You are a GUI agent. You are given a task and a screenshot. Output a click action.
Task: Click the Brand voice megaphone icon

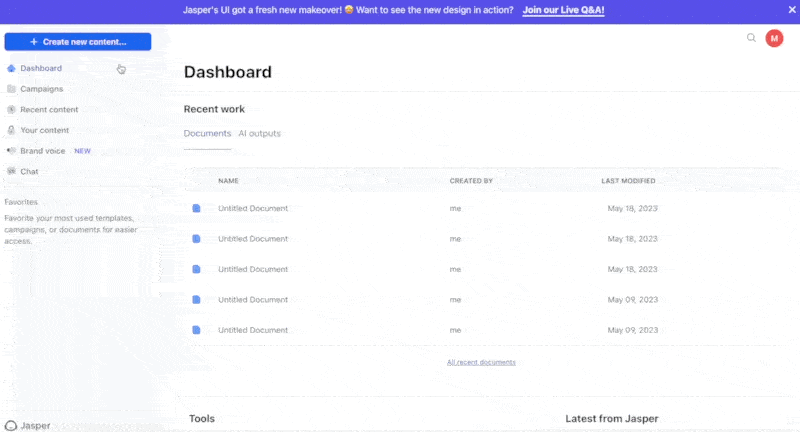11,151
